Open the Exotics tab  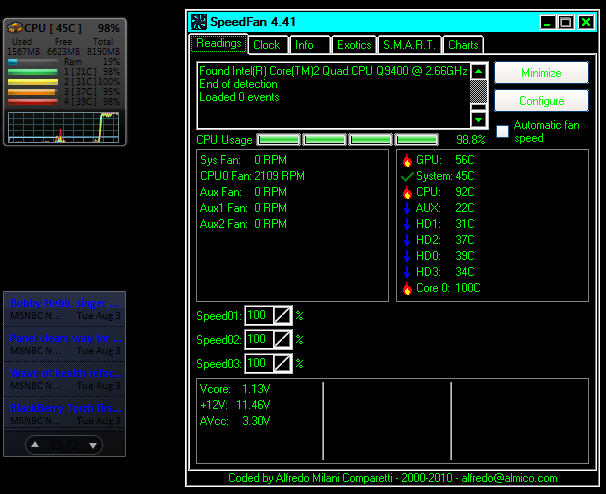pos(354,45)
